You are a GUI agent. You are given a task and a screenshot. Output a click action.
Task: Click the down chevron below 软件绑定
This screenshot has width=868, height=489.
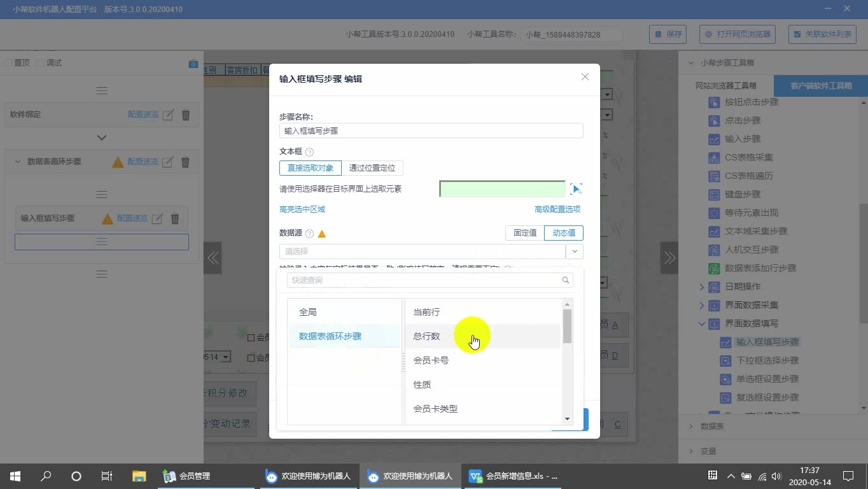101,138
